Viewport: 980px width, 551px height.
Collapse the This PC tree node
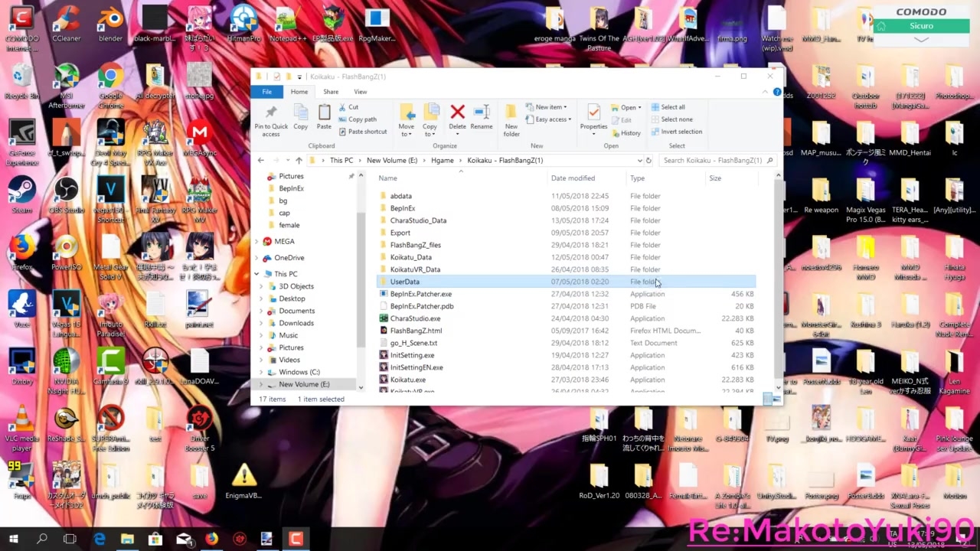256,274
